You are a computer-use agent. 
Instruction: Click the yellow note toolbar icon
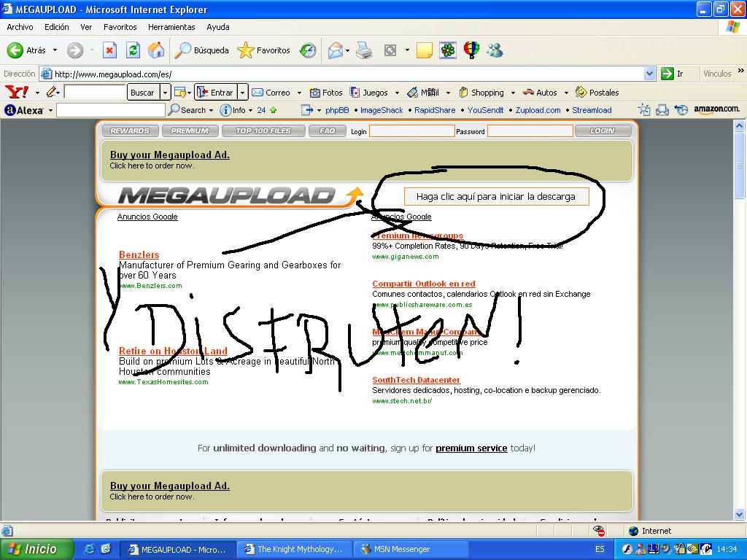424,50
